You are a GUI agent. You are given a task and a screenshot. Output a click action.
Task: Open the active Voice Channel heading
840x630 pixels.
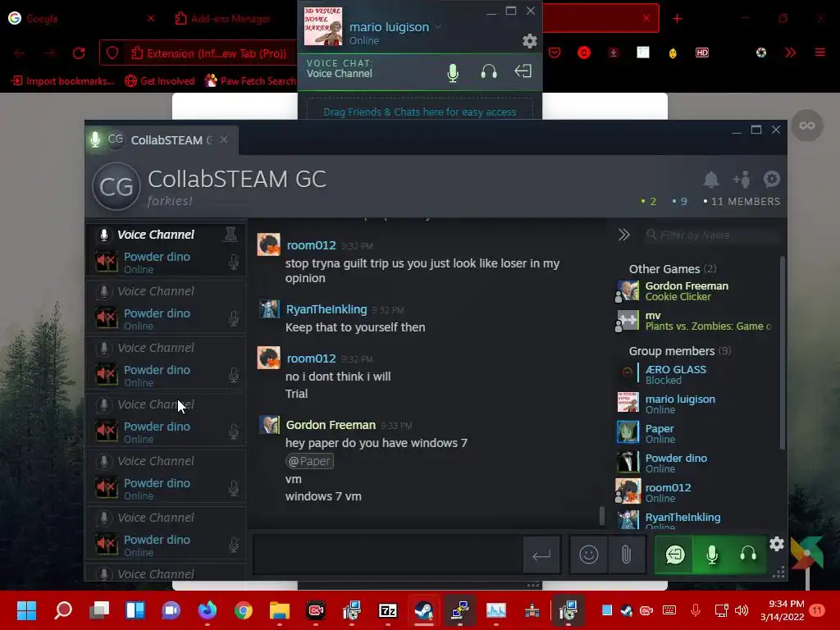click(156, 235)
